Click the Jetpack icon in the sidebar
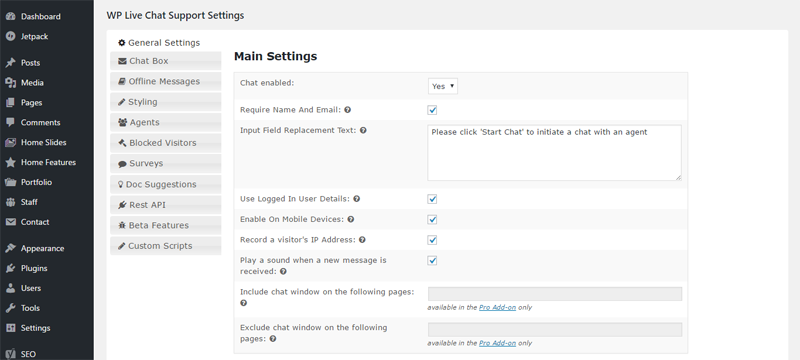Viewport: 800px width, 360px height. (10, 36)
